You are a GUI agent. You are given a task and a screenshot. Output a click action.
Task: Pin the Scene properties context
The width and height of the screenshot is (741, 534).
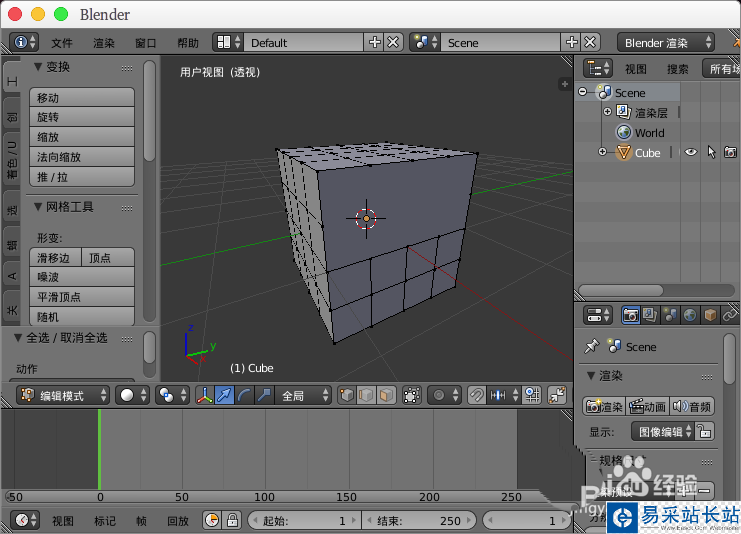pos(591,346)
